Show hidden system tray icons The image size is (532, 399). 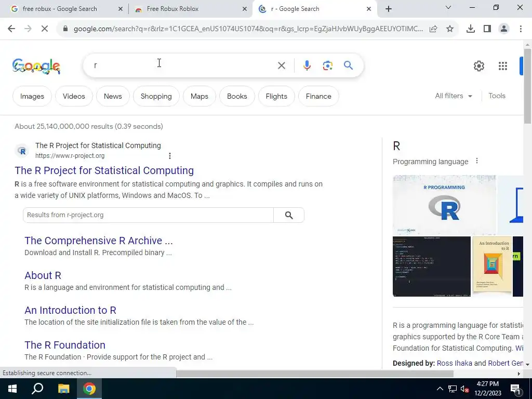pos(440,389)
